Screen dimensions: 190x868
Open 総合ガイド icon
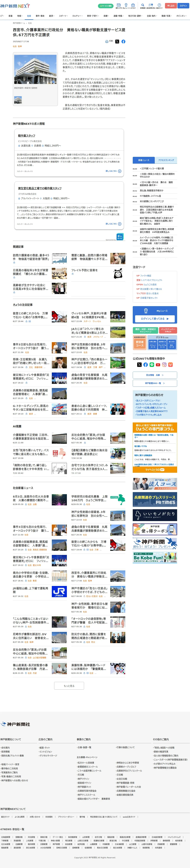(x=159, y=6)
